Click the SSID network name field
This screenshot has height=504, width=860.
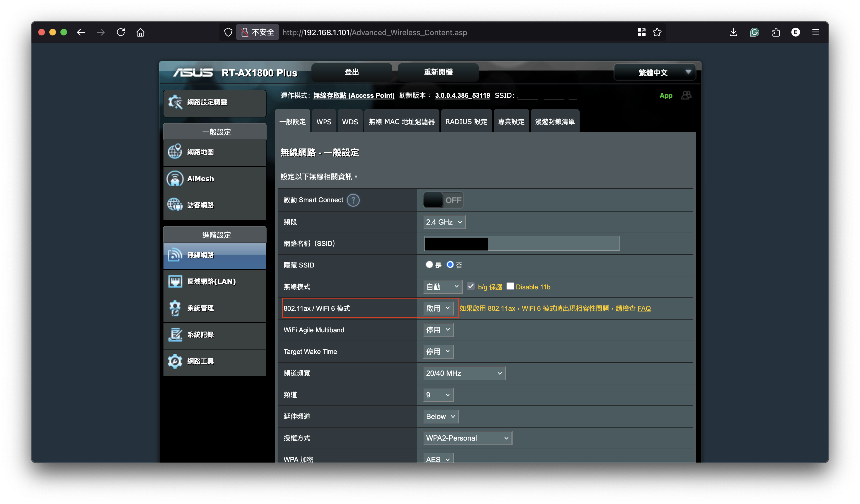tap(521, 243)
